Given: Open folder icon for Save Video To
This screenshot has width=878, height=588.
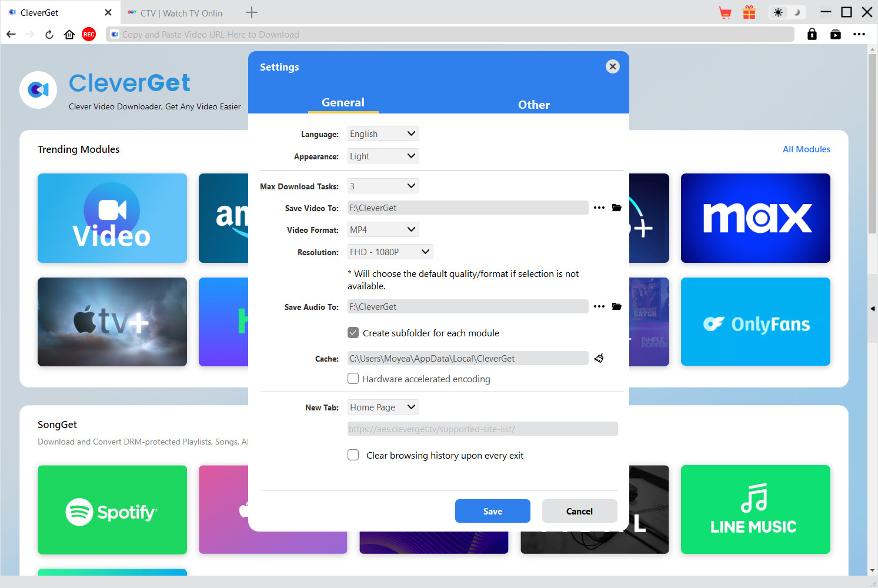Looking at the screenshot, I should (617, 208).
